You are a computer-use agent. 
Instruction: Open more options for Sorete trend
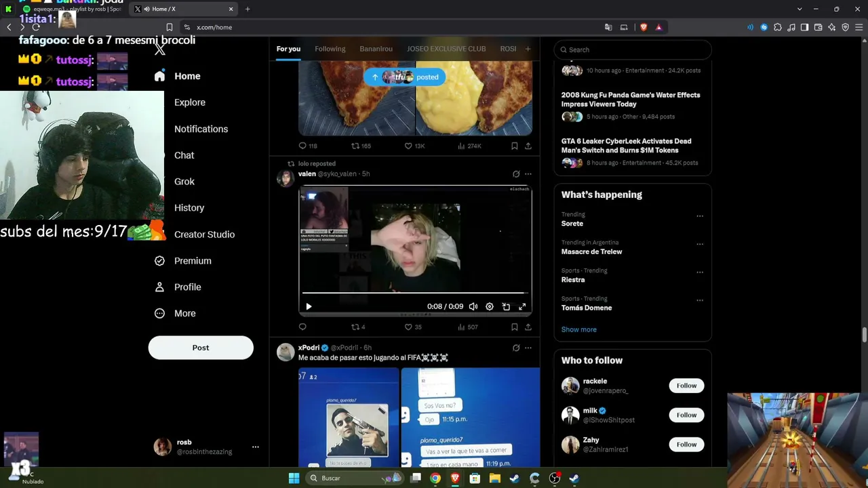click(700, 216)
